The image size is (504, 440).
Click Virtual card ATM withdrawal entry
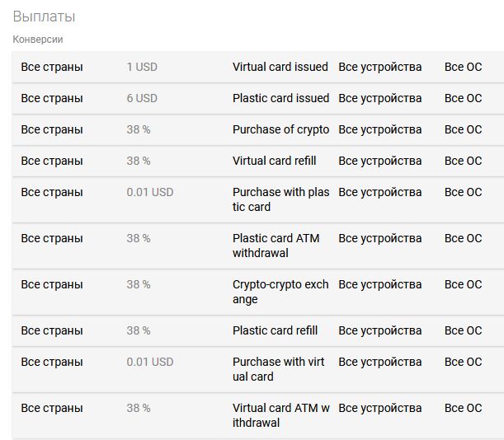(258, 416)
